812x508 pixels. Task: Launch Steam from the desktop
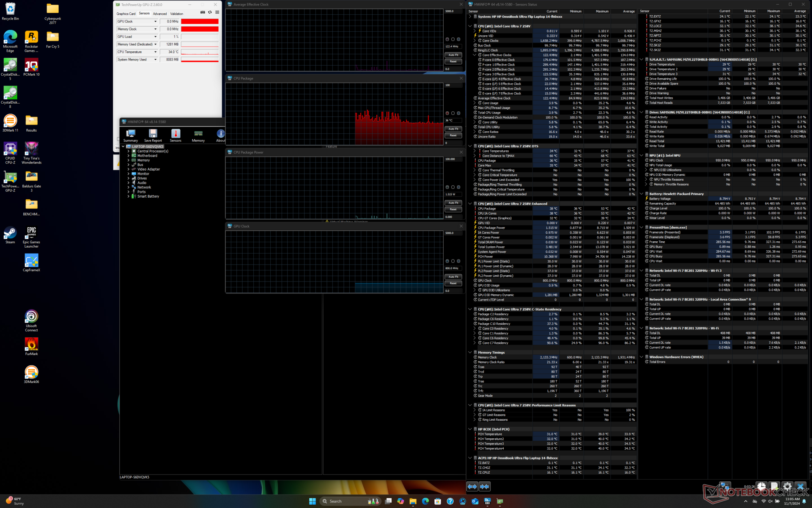point(10,235)
